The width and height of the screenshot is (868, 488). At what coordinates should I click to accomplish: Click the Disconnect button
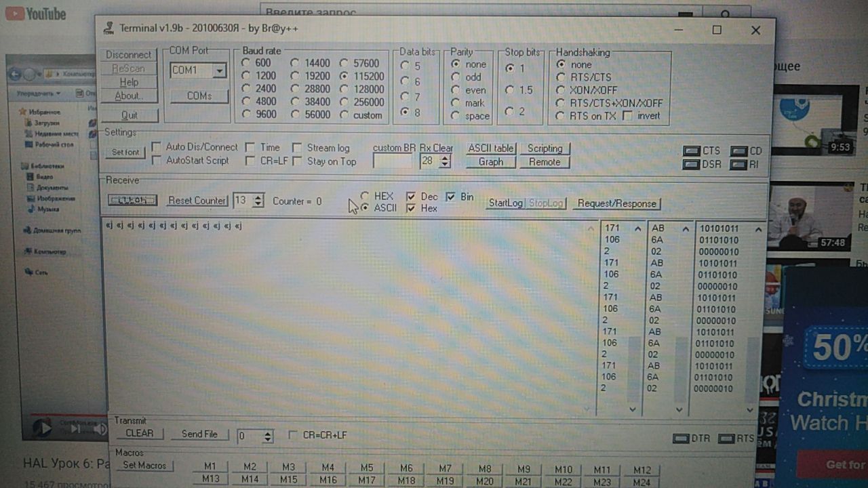(129, 55)
